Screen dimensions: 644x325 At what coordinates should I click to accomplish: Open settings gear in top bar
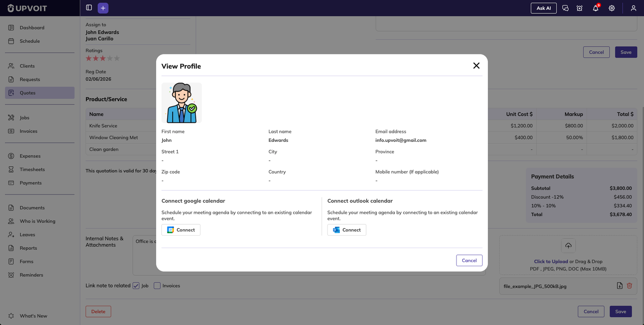click(x=611, y=8)
